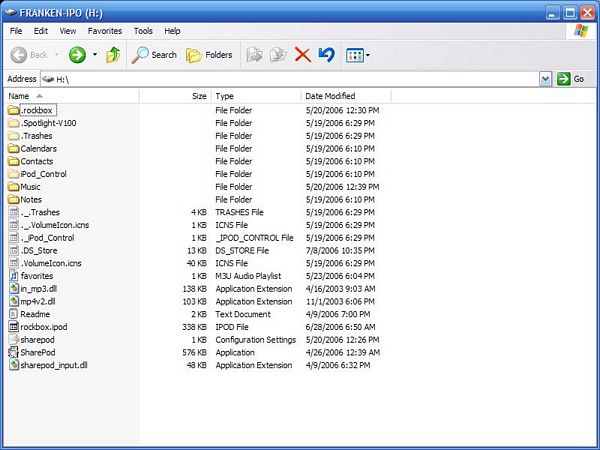The height and width of the screenshot is (450, 600).
Task: Select the Contacts folder icon
Action: (14, 161)
